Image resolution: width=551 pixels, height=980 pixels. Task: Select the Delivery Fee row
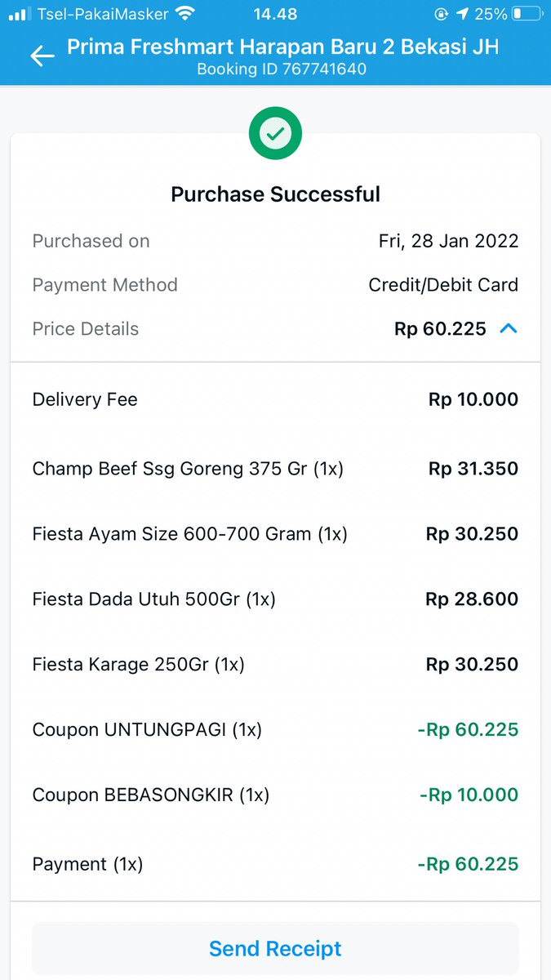coord(275,399)
